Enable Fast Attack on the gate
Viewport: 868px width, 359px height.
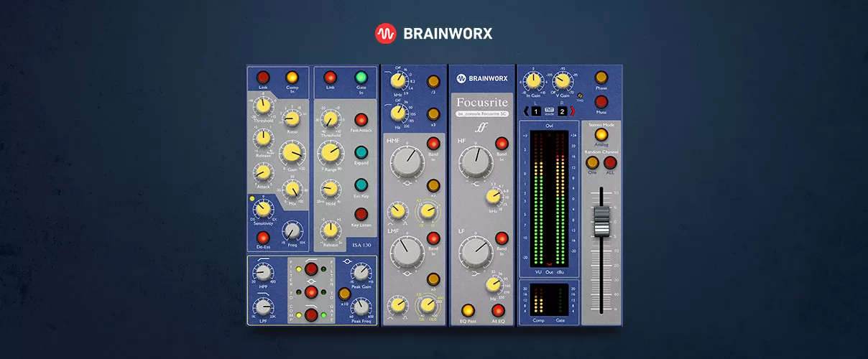361,120
